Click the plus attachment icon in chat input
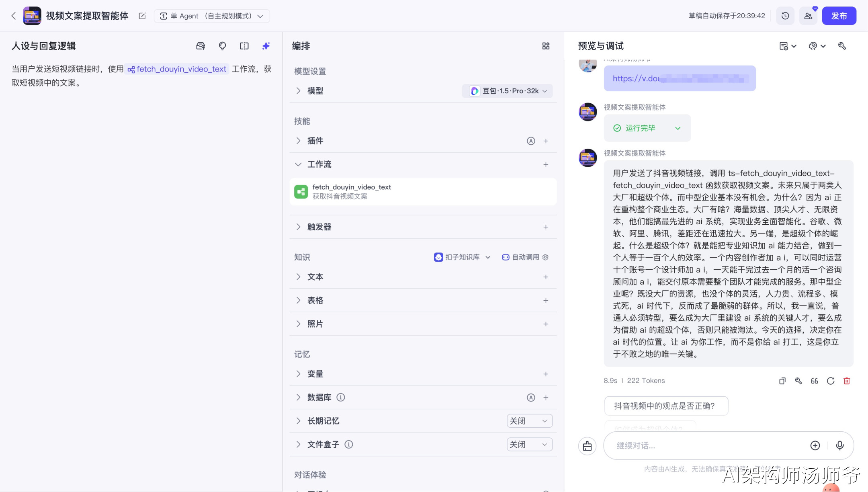The width and height of the screenshot is (868, 492). pos(815,445)
